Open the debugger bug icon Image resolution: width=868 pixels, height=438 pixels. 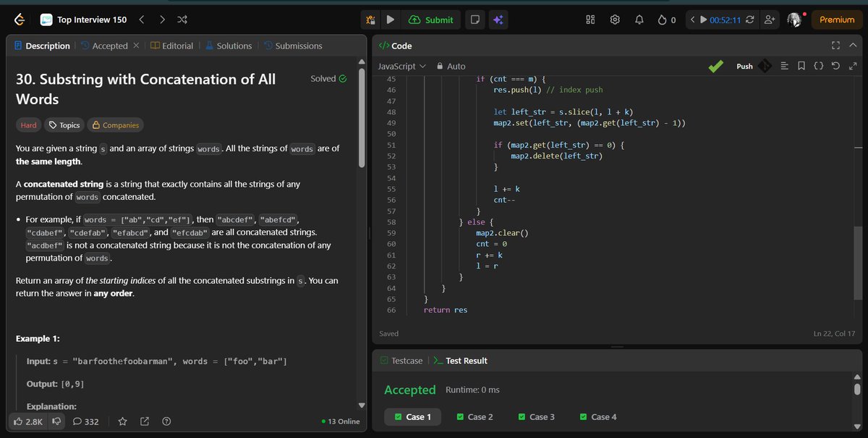click(371, 20)
